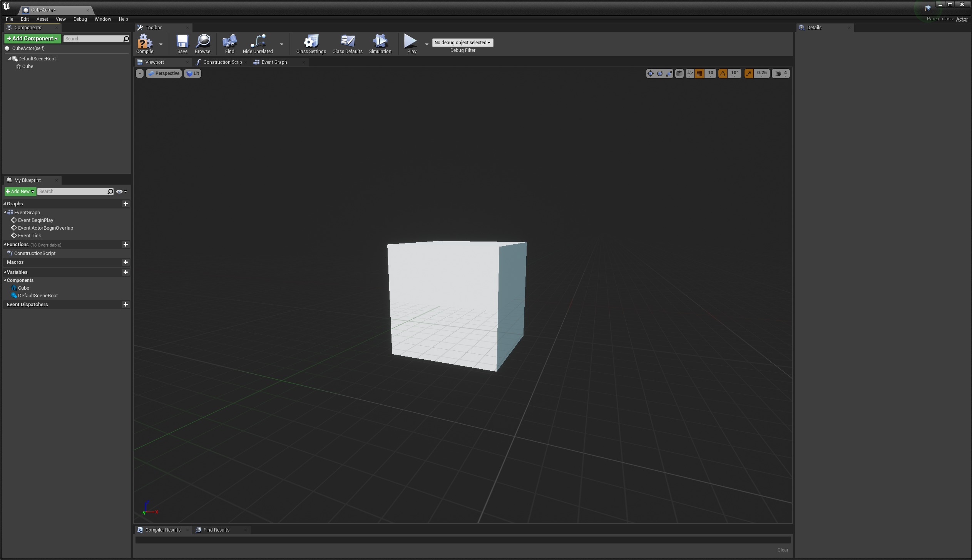Open Hide Unrelated options arrow
This screenshot has width=972, height=560.
[x=282, y=44]
